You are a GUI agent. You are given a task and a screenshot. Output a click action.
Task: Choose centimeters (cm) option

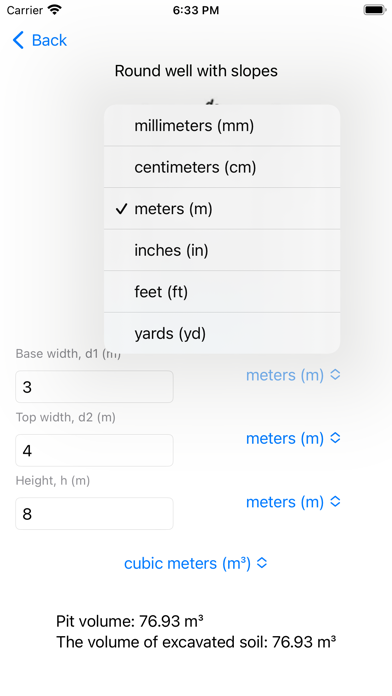click(222, 167)
